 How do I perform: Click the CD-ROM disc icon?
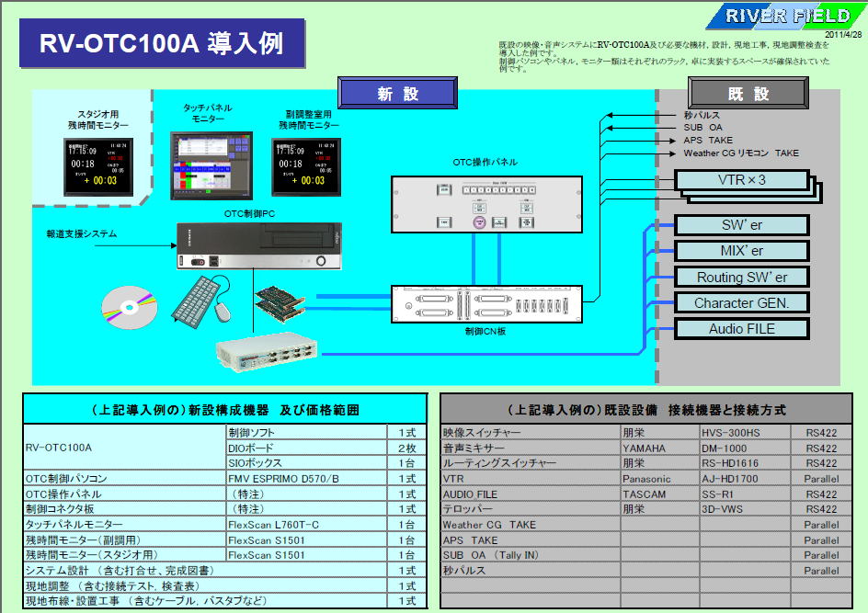coord(130,307)
